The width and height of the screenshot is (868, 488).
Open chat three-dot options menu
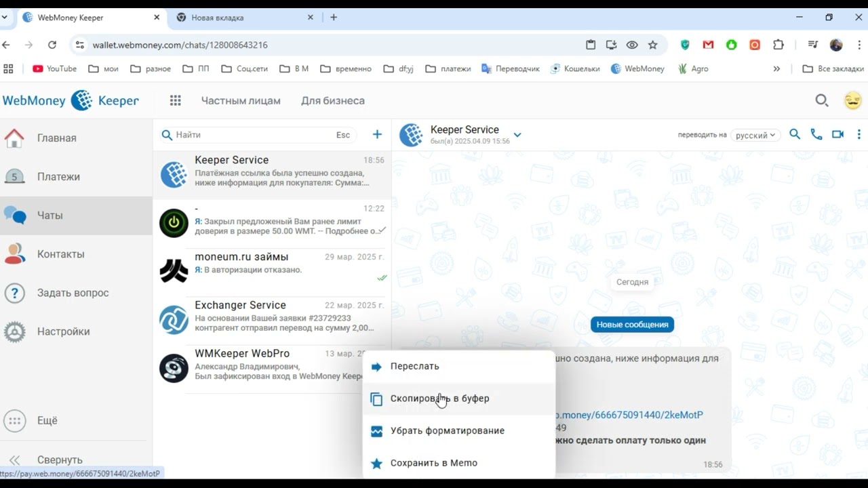[x=859, y=134]
